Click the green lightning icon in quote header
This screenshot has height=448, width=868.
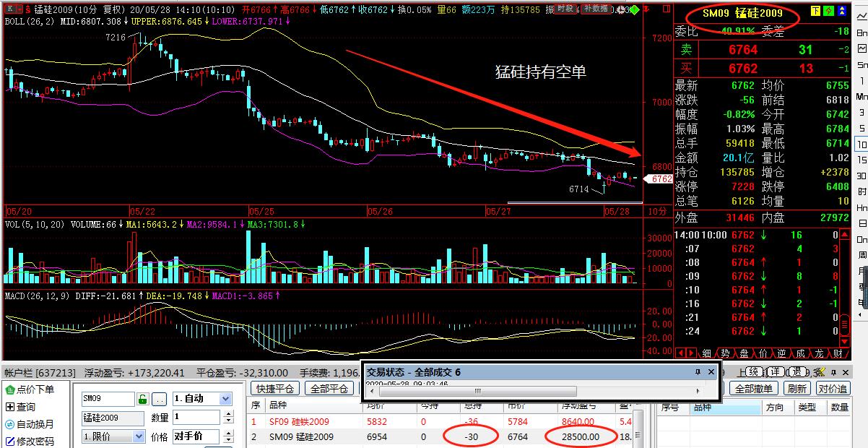829,11
